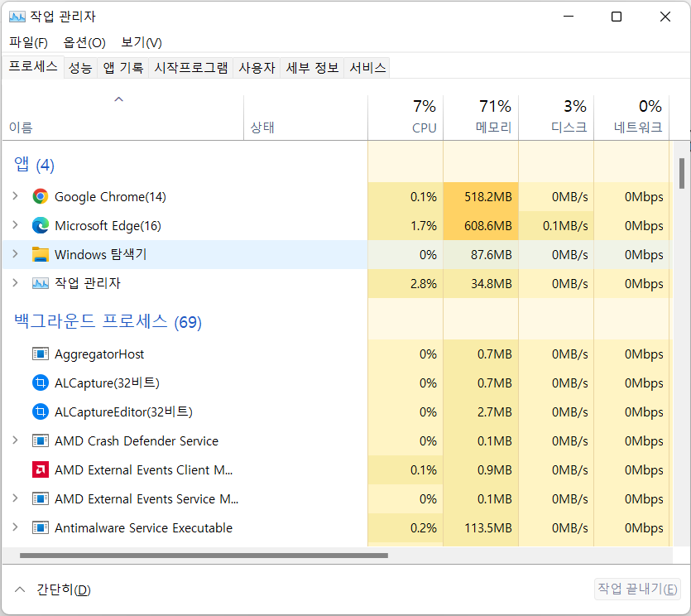Expand Antimalware Service Executable row
This screenshot has height=616, width=691.
click(16, 527)
